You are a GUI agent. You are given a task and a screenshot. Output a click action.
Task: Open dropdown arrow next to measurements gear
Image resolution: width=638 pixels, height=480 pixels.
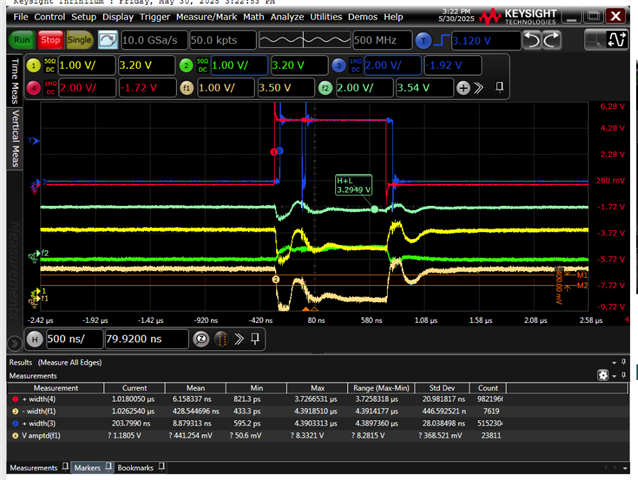[x=614, y=375]
